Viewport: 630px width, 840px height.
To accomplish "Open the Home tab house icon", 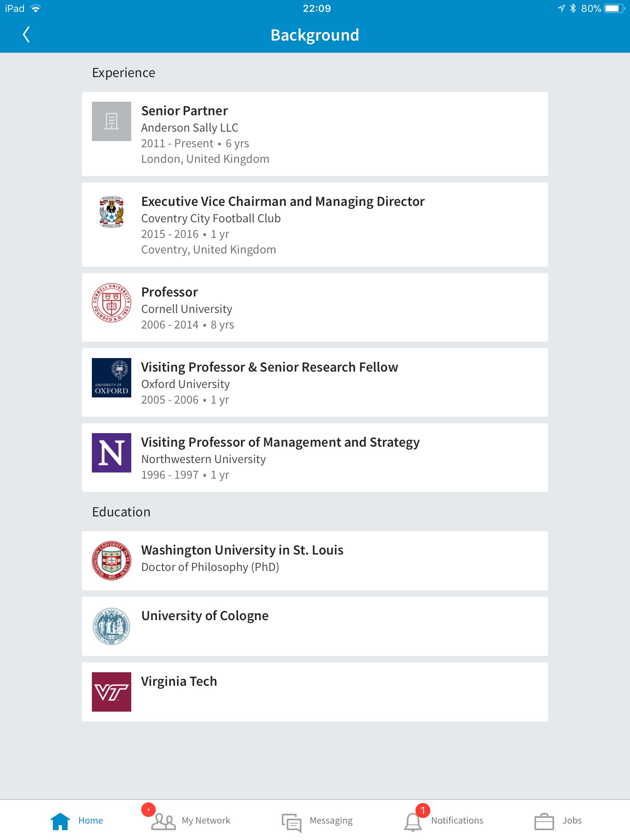I will 60,821.
